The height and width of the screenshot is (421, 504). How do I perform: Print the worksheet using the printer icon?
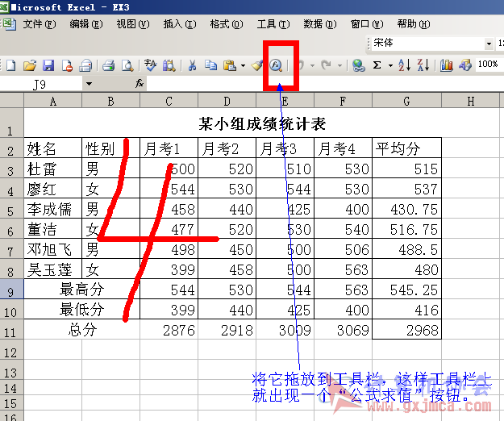point(109,65)
